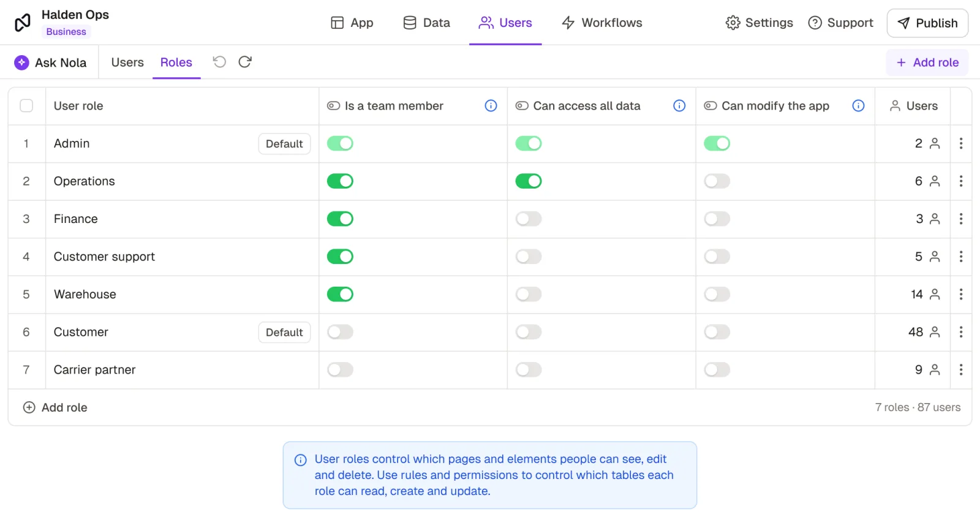Open info icon for Can access all data
The height and width of the screenshot is (528, 980).
coord(679,106)
